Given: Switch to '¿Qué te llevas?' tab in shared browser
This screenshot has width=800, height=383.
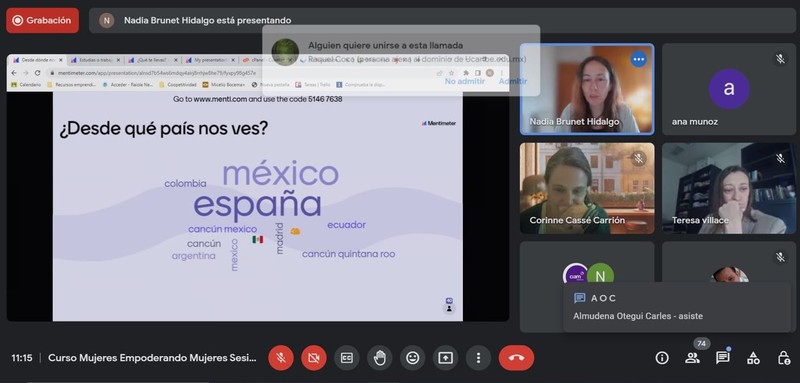Looking at the screenshot, I should 152,60.
